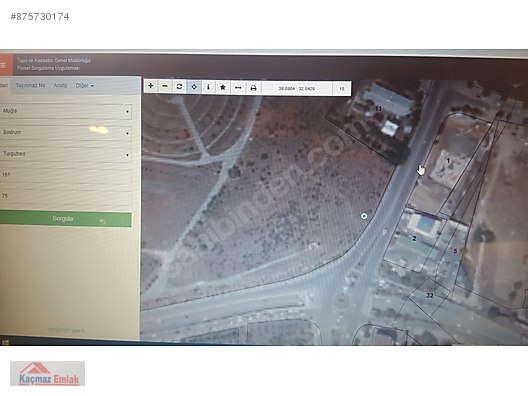Click the Kaçmaz Emlak logo
The image size is (528, 396).
(x=47, y=373)
